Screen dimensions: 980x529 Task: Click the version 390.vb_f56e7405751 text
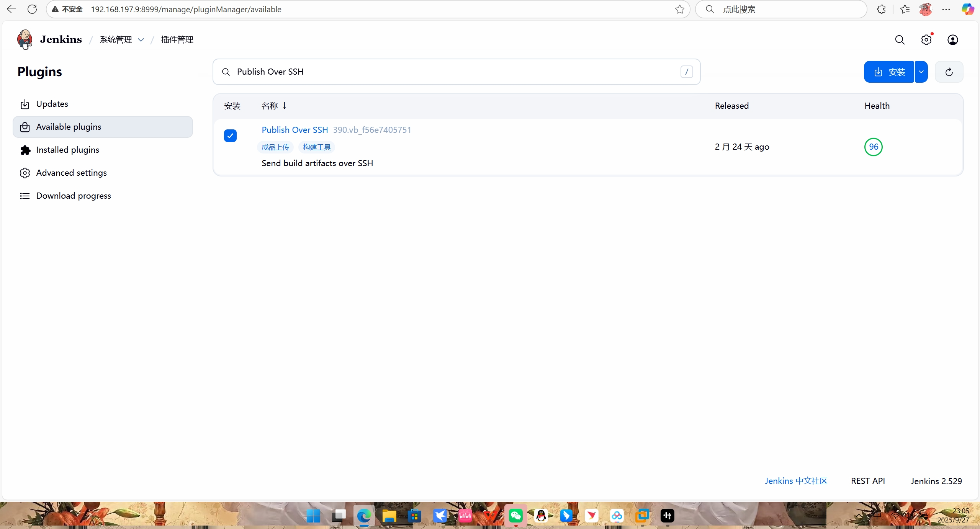click(x=372, y=130)
